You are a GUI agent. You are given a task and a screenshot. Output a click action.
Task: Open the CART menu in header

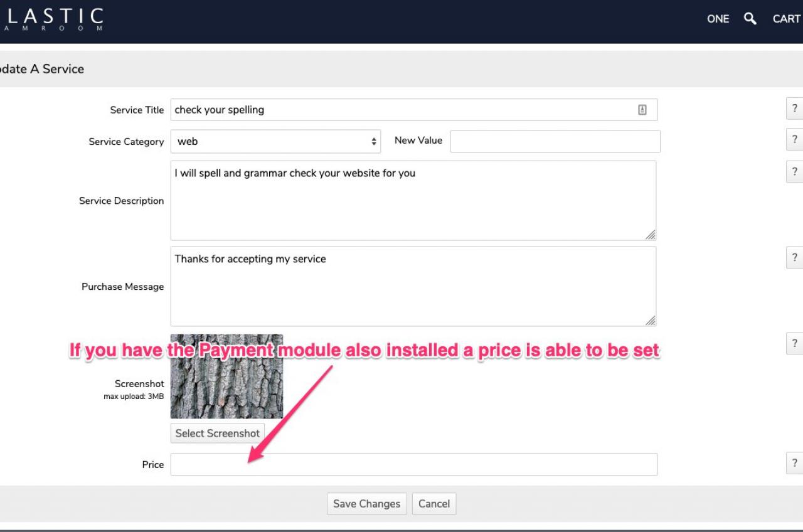tap(786, 19)
